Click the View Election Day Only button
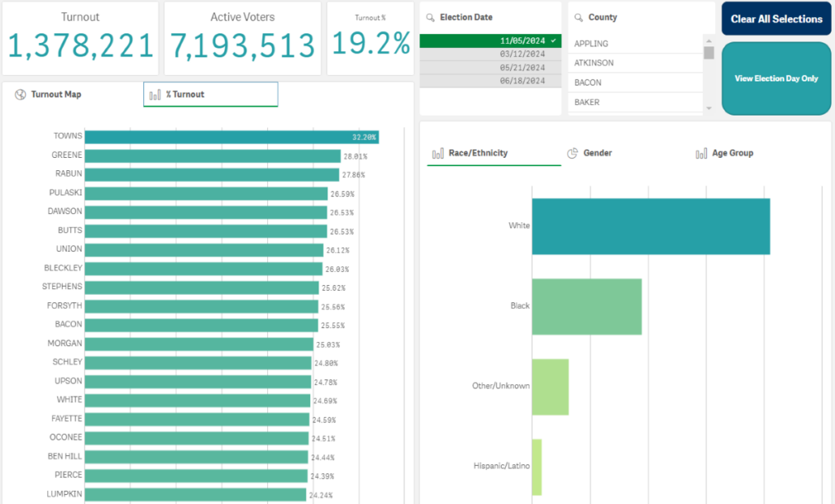The image size is (835, 504). (776, 79)
